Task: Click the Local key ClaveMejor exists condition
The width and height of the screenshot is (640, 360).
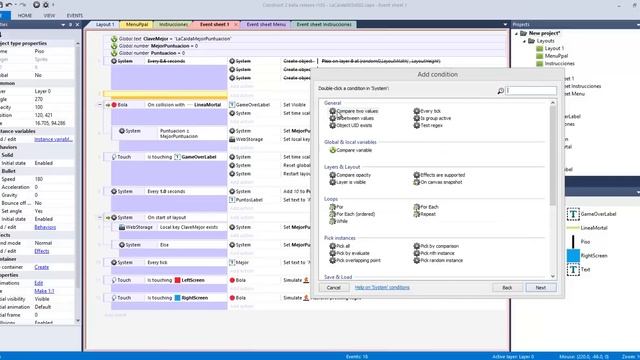Action: 189,227
